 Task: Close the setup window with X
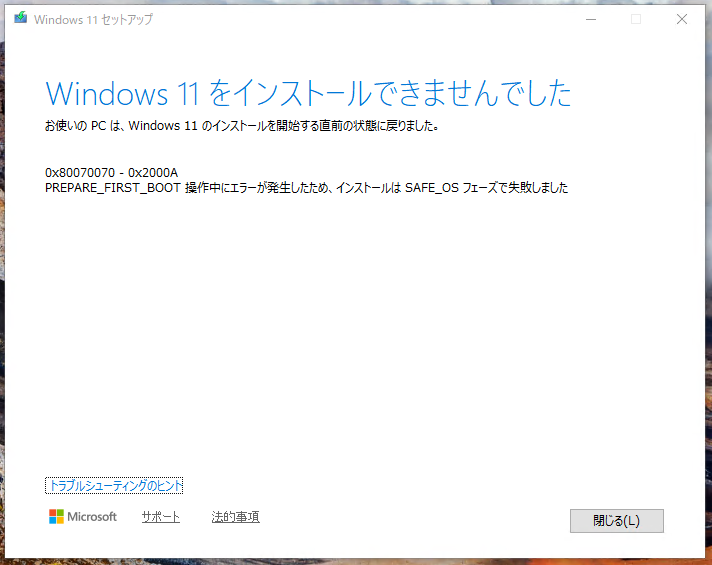coord(682,19)
